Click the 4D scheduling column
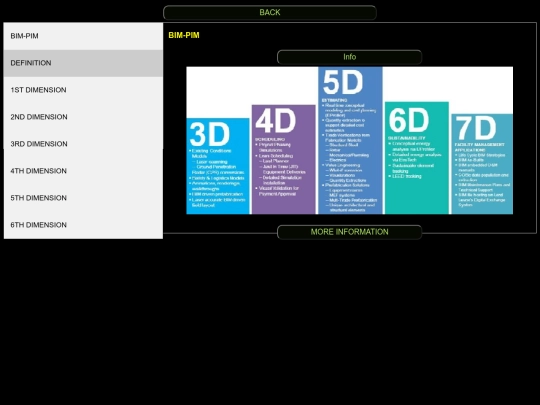The height and width of the screenshot is (405, 540). pyautogui.click(x=283, y=159)
